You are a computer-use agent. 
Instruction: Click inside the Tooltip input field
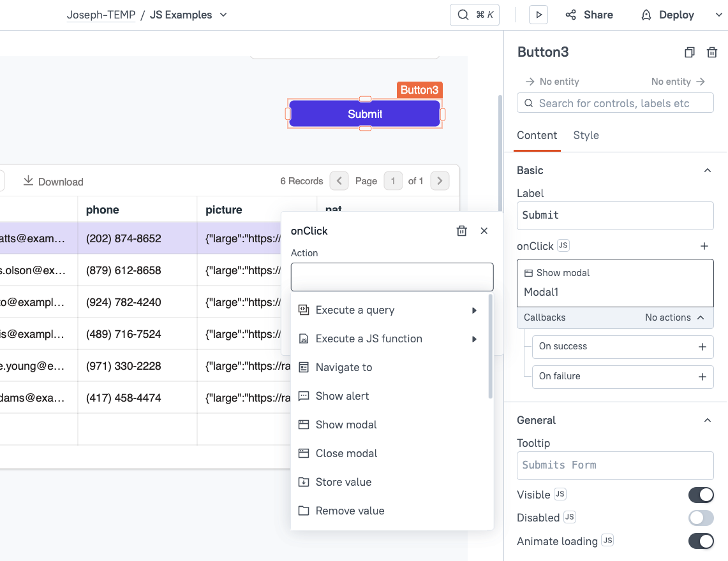614,465
